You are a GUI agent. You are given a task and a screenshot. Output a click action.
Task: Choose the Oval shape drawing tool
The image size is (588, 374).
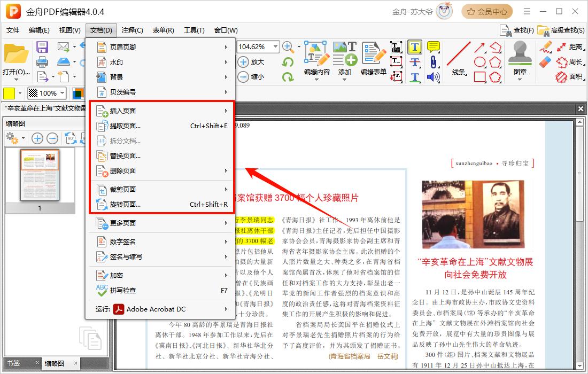[x=479, y=62]
